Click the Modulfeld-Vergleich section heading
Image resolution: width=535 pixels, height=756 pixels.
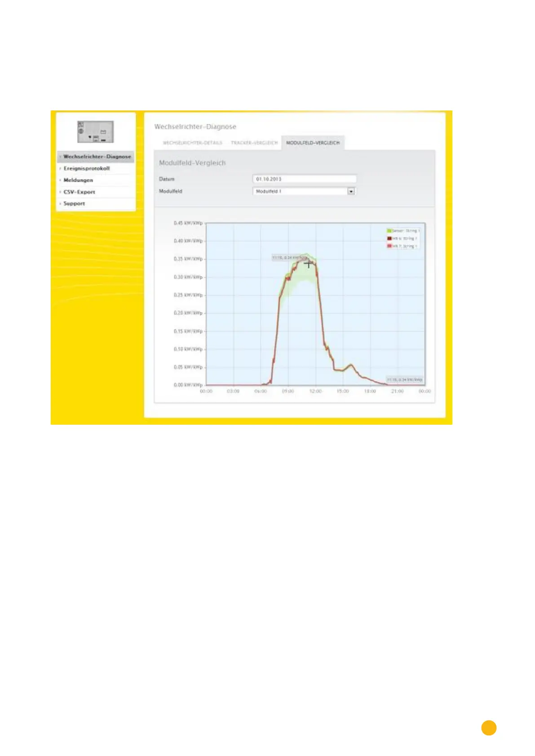[192, 163]
